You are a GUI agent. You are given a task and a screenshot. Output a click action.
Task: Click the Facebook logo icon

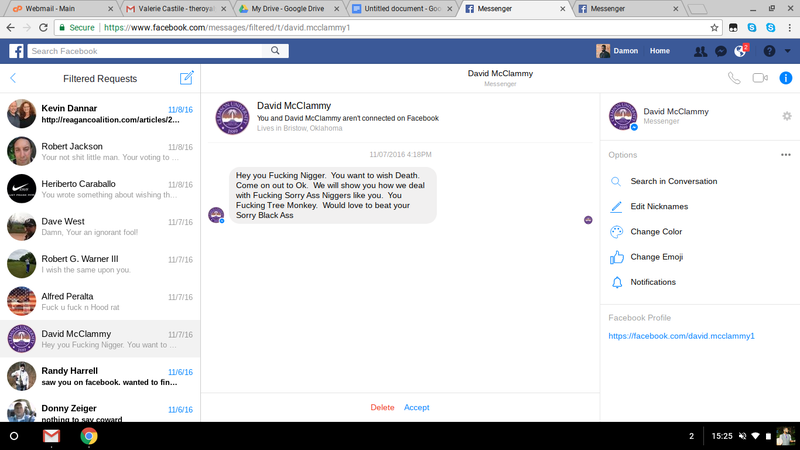(16, 51)
